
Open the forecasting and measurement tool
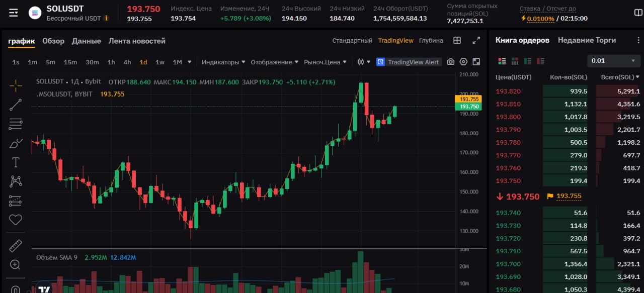(16, 201)
